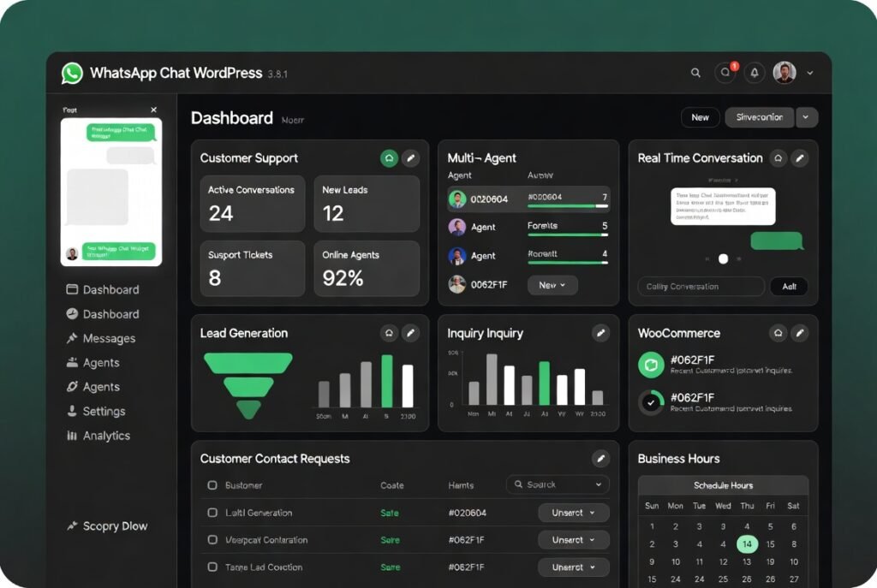The height and width of the screenshot is (588, 877).
Task: Edit the Customer Support card
Action: 410,158
